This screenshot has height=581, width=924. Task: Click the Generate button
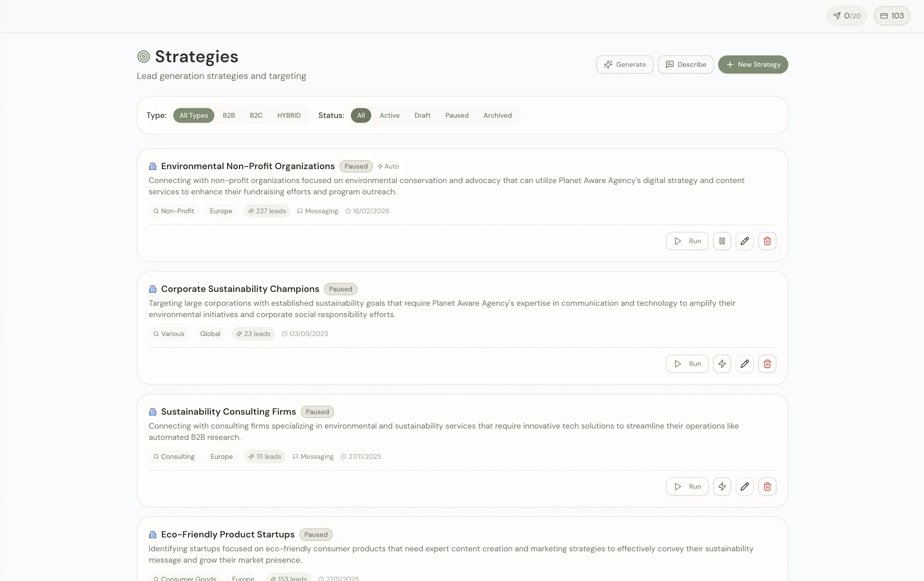624,64
